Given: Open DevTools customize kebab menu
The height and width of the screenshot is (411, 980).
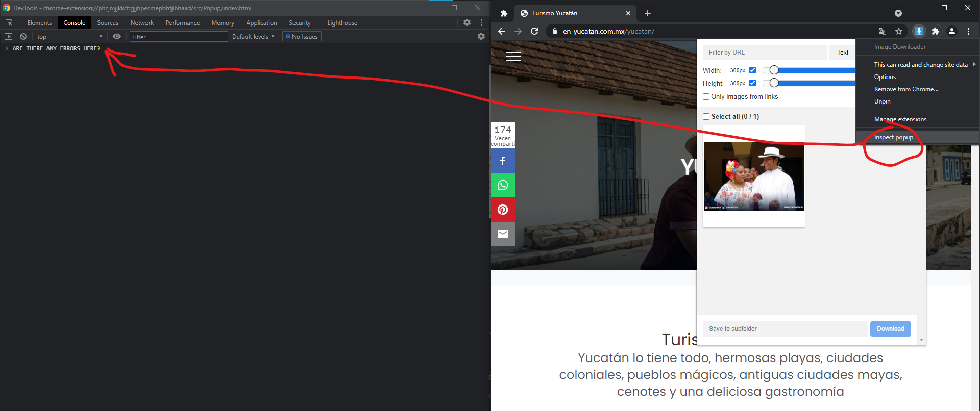Looking at the screenshot, I should click(x=481, y=22).
